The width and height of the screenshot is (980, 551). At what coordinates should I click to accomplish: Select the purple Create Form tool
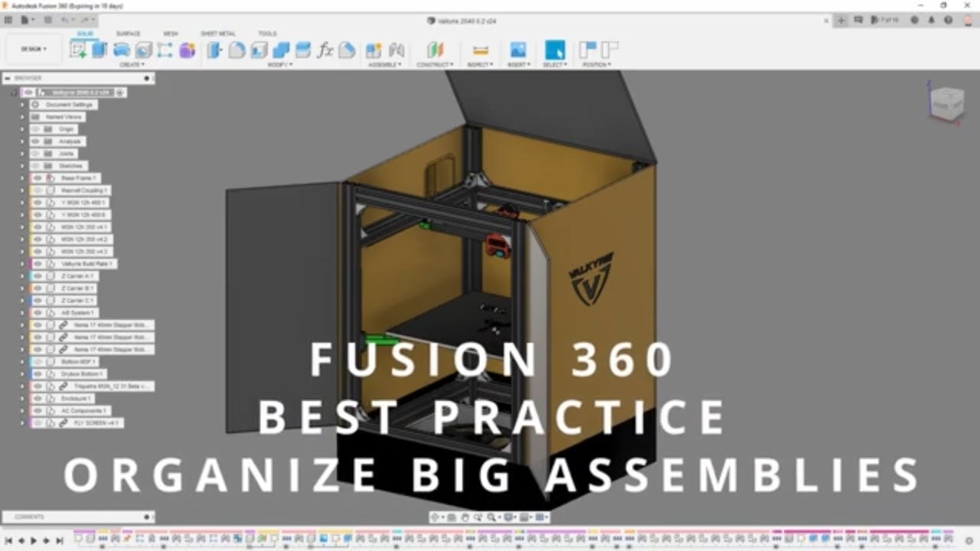(x=187, y=50)
